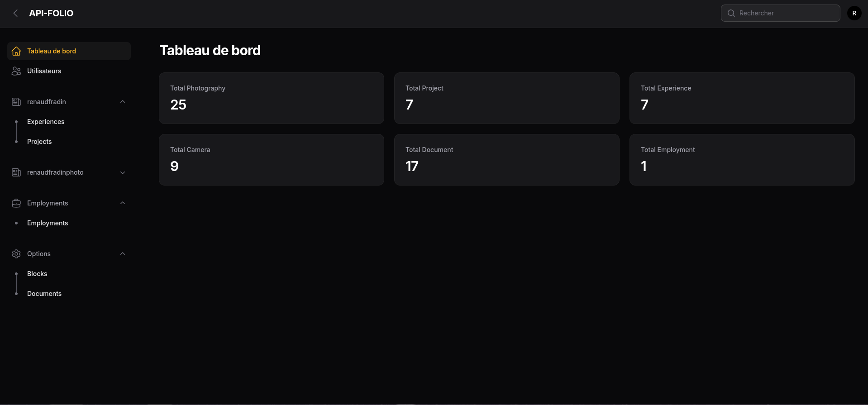
Task: Click the newspaper icon beside renaudfradin
Action: pos(16,102)
